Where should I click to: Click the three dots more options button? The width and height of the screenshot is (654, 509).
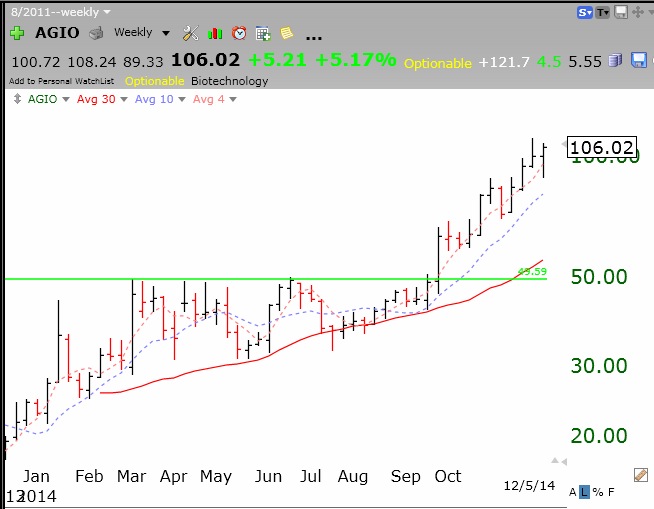314,38
